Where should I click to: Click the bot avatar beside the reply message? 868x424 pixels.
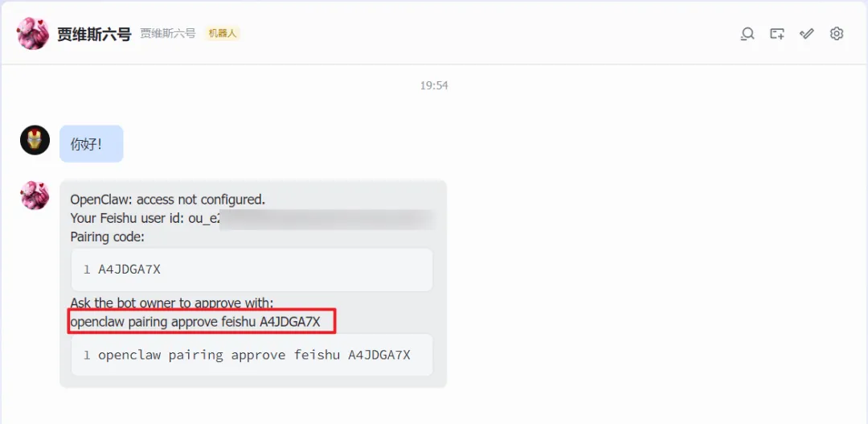pos(35,195)
